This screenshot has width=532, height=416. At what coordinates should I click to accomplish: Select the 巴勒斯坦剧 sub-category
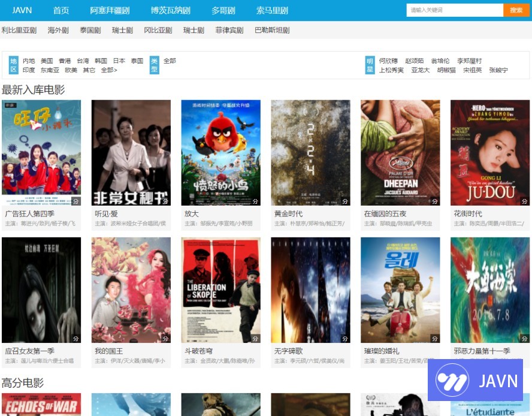(x=272, y=30)
